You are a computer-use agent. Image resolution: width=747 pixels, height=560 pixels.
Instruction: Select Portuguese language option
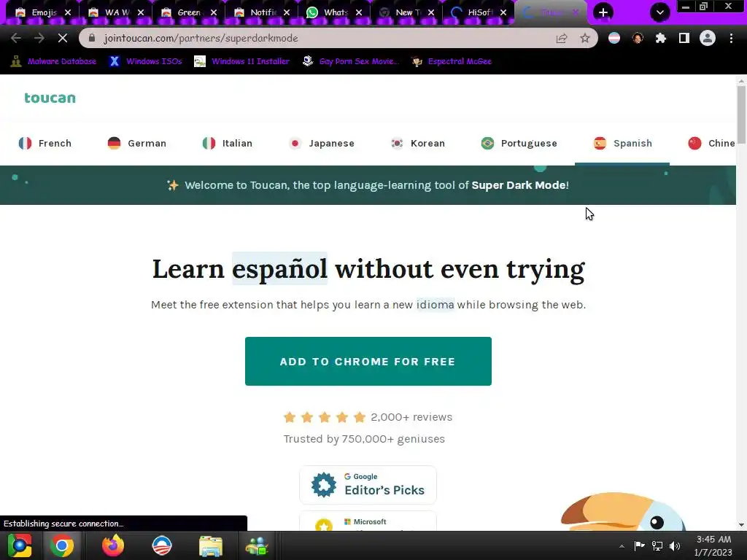519,144
